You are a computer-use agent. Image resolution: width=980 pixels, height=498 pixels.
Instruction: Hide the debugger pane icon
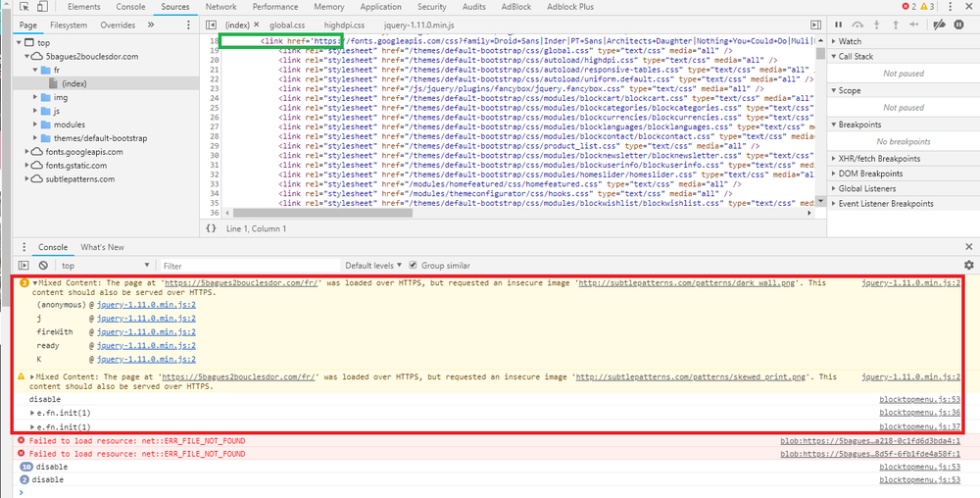(x=815, y=25)
